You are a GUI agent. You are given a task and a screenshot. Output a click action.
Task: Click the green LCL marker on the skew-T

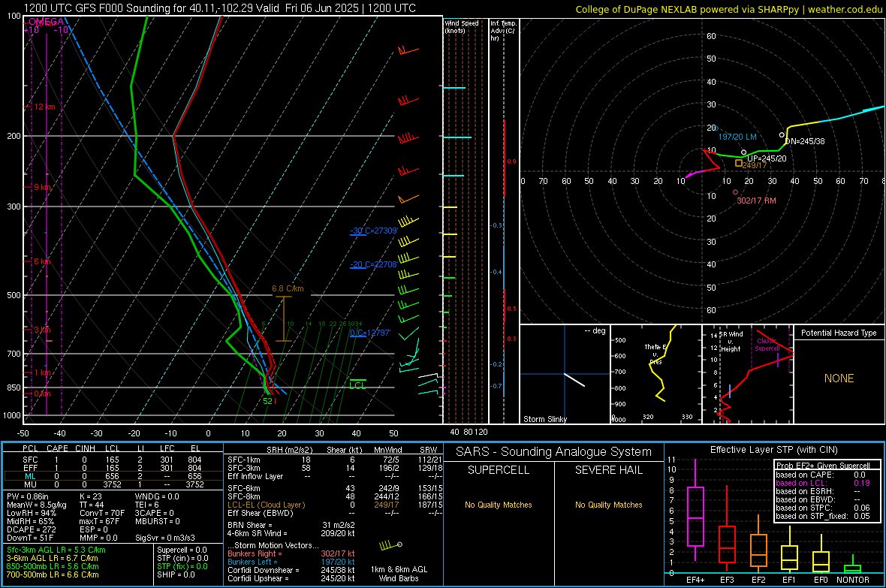357,384
